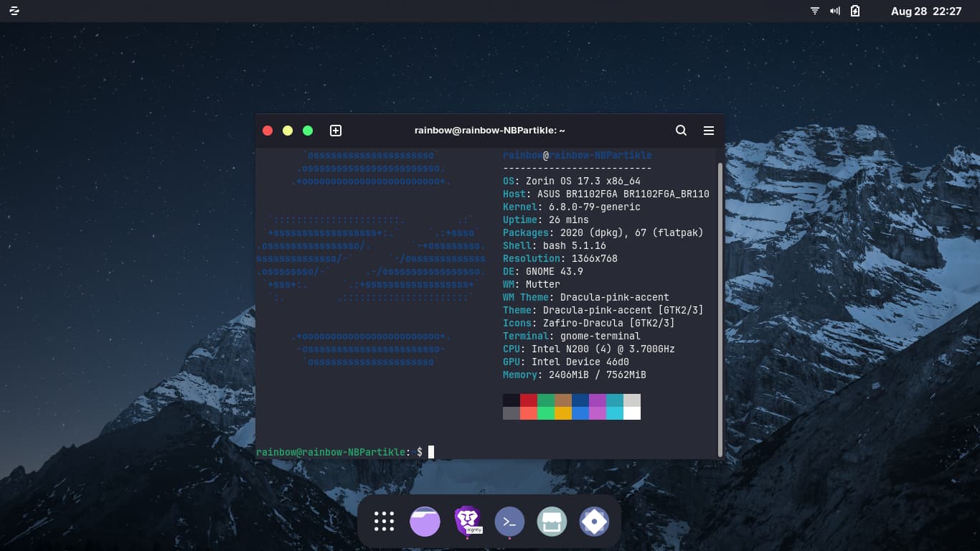This screenshot has width=980, height=551.
Task: Click the terminal search icon
Action: point(681,131)
